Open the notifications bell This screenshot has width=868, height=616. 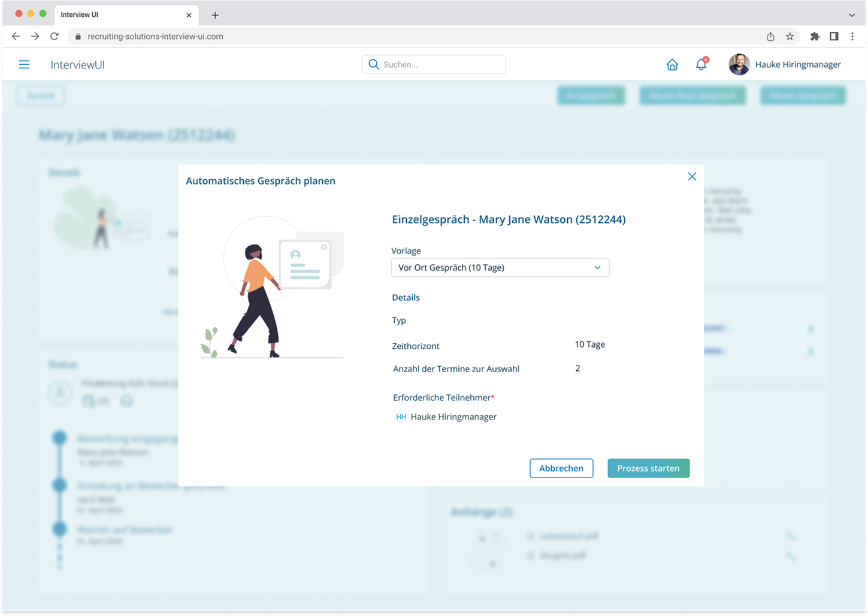[701, 65]
